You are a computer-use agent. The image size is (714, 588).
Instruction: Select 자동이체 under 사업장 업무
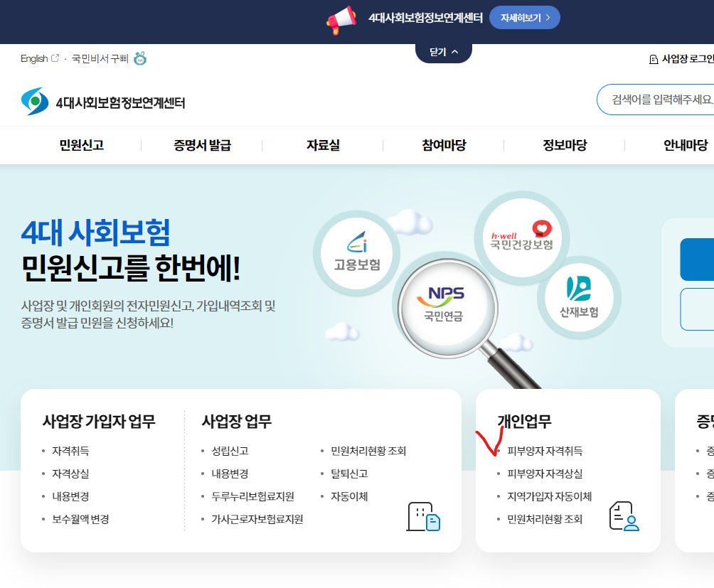pos(349,496)
